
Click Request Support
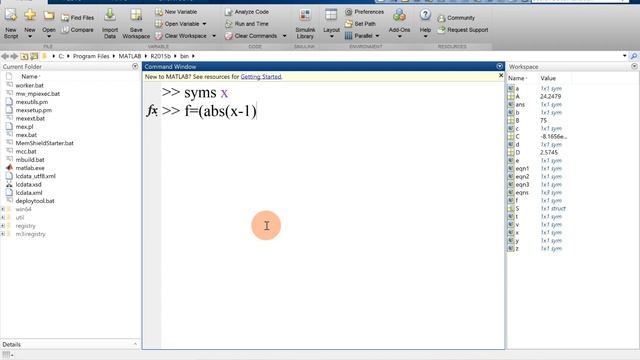(x=462, y=30)
